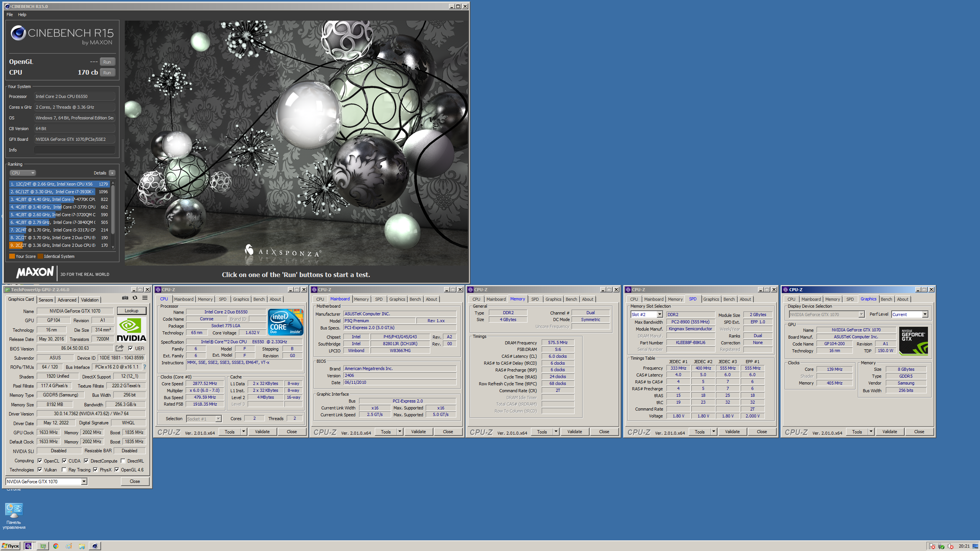Switch to the Sensors tab in GPU-Z
The width and height of the screenshot is (980, 551).
46,300
